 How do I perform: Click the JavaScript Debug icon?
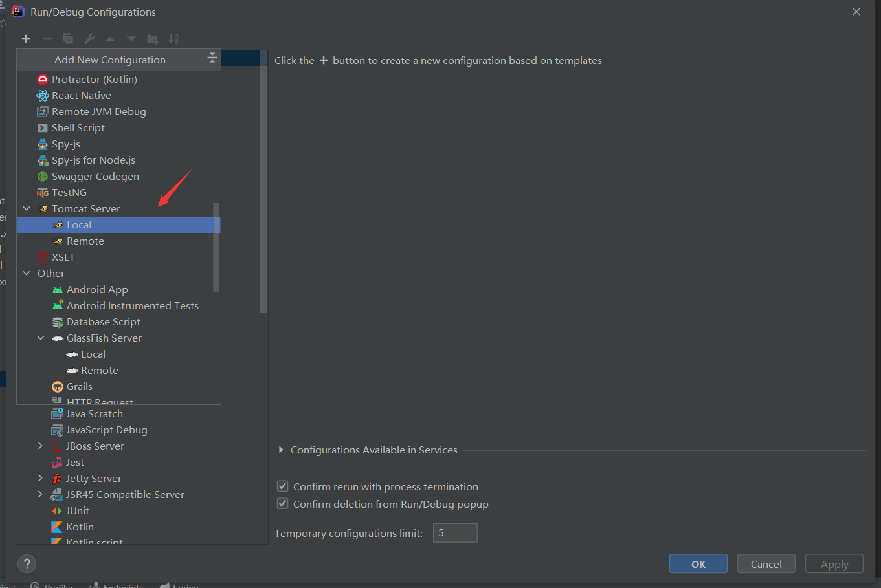[57, 430]
